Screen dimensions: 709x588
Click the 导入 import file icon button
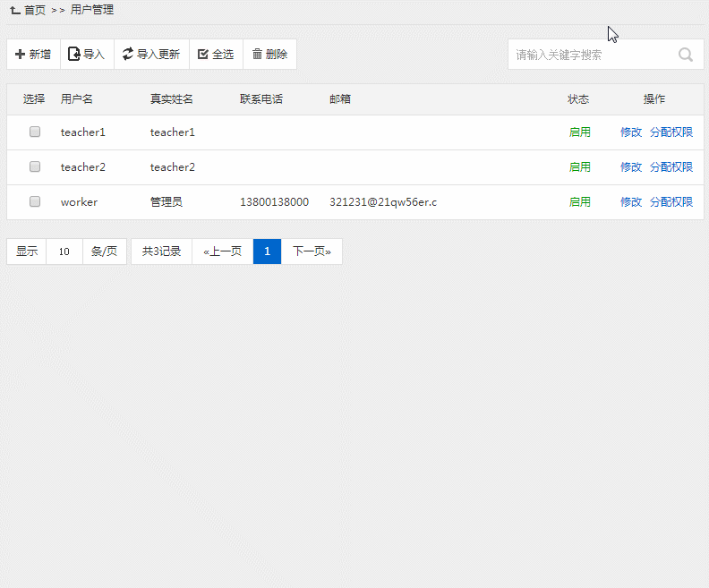(x=87, y=55)
